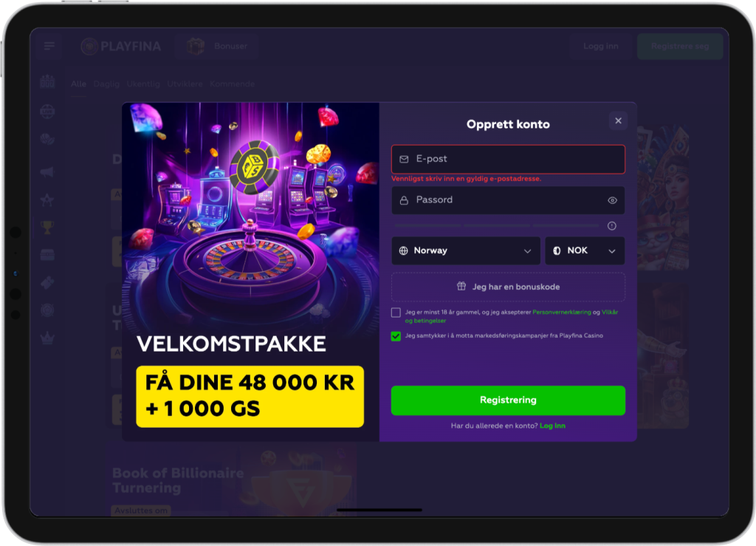The width and height of the screenshot is (756, 546).
Task: Select the crown VIP sidebar icon
Action: (47, 338)
